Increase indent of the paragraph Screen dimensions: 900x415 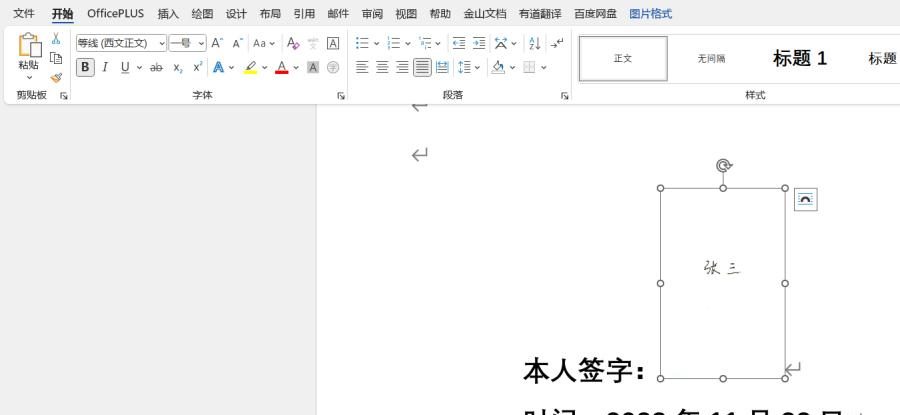pos(479,43)
